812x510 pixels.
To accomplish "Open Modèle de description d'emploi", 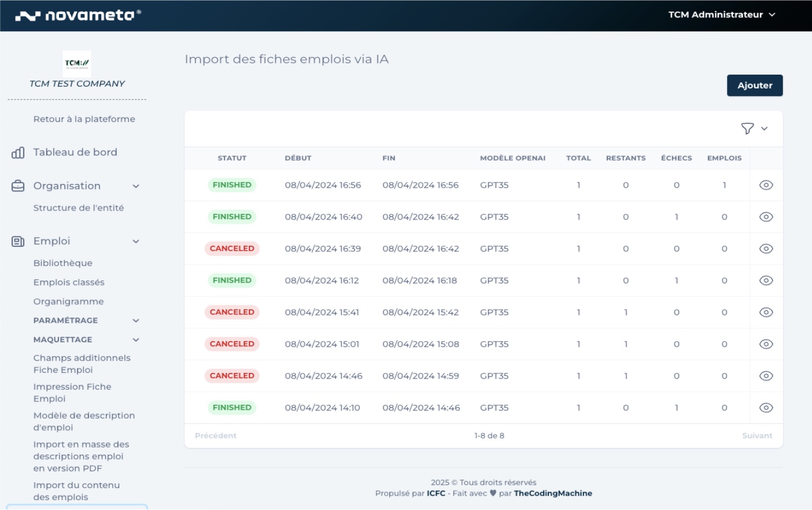I will tap(84, 422).
